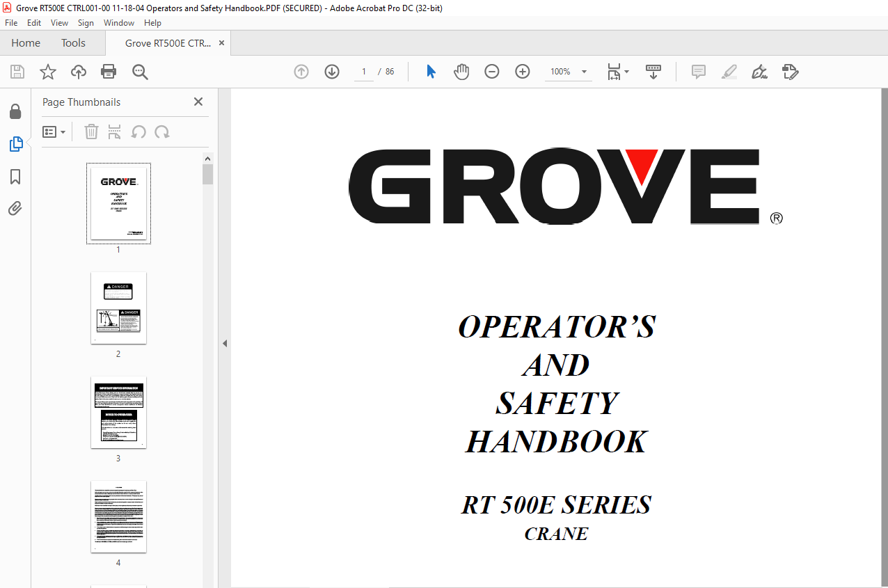The height and width of the screenshot is (588, 888).
Task: Open Attachments paperclip panel
Action: (x=15, y=208)
